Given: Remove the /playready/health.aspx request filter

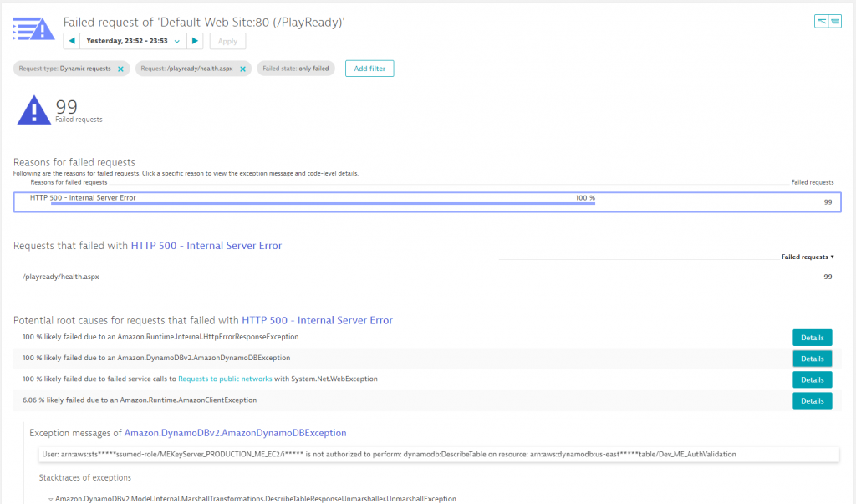Looking at the screenshot, I should point(243,69).
